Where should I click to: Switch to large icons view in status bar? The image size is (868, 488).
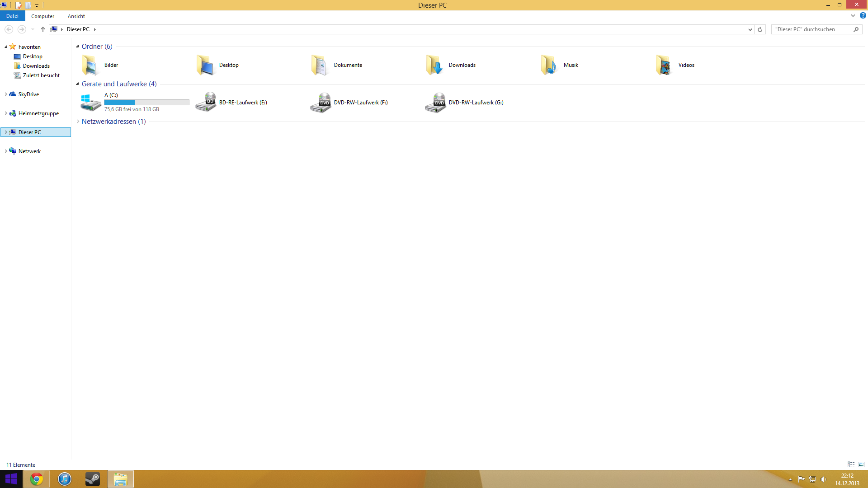point(861,465)
